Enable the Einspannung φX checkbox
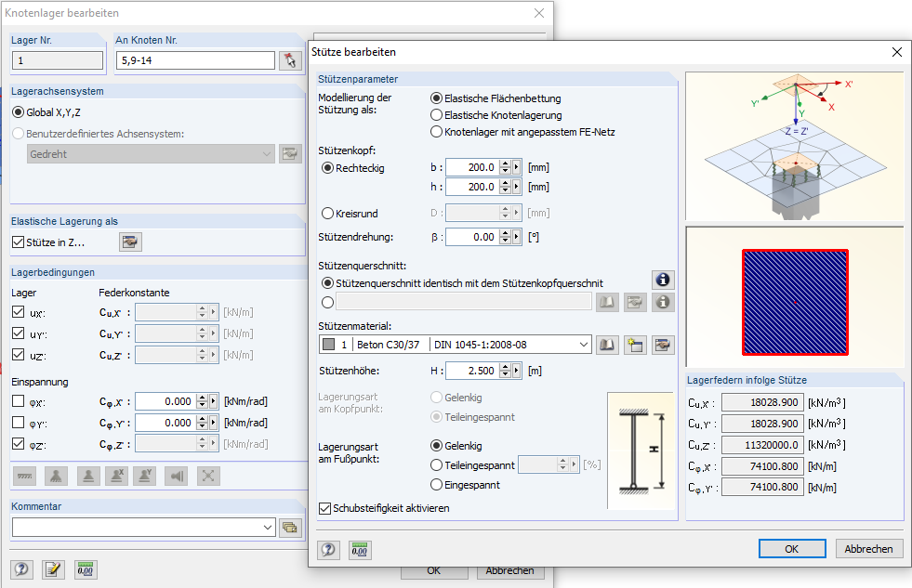Viewport: 912px width, 588px height. pos(20,401)
